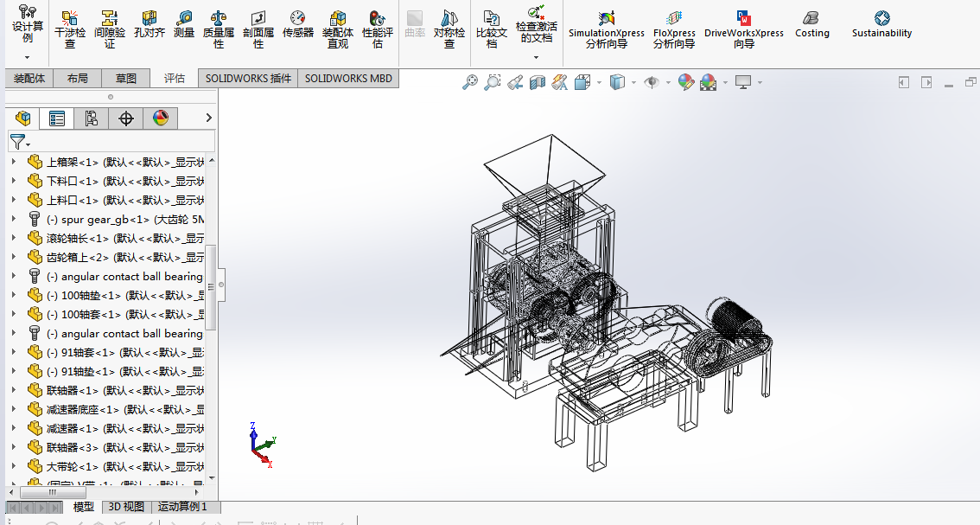Open SOLIDWORKS MBD tab
The width and height of the screenshot is (980, 525).
[x=349, y=78]
